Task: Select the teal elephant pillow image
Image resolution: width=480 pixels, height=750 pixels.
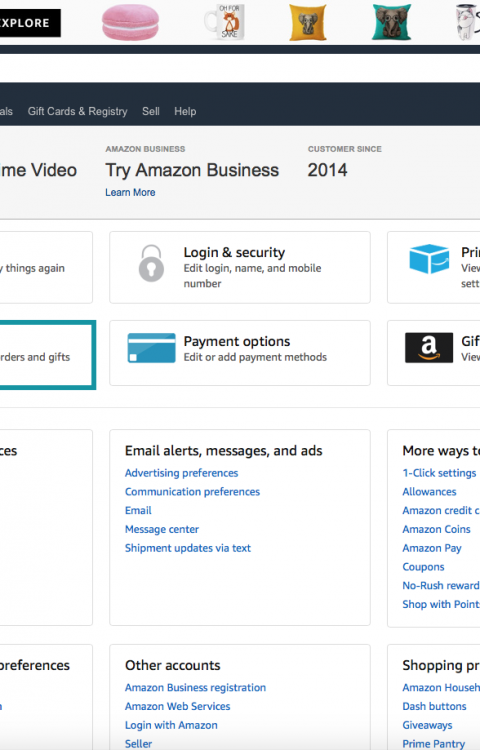Action: point(392,22)
